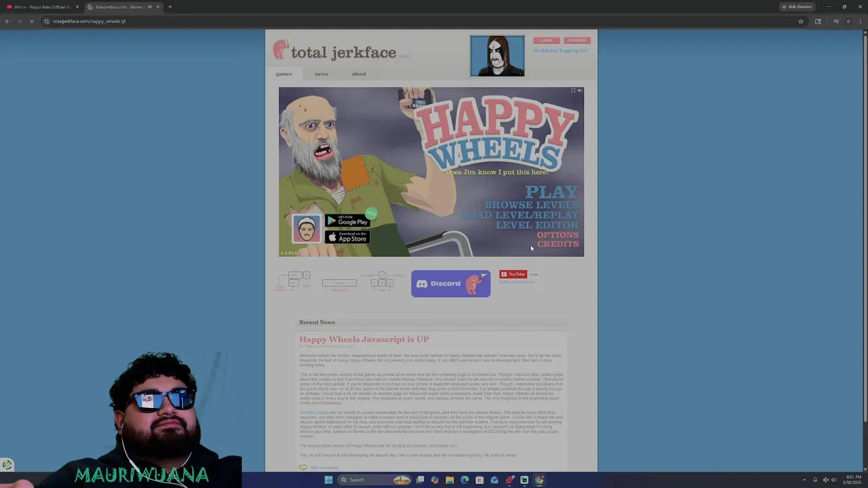Switch to the about tab
The height and width of the screenshot is (488, 868).
pyautogui.click(x=359, y=74)
